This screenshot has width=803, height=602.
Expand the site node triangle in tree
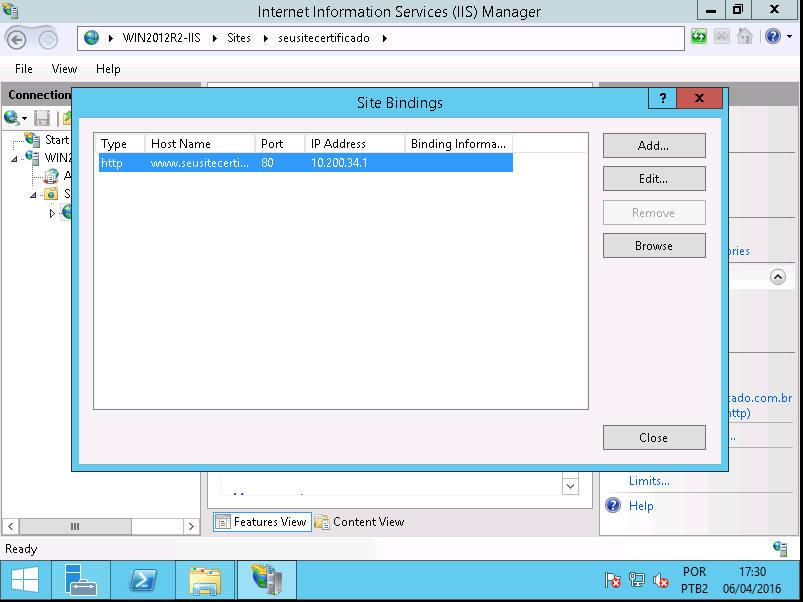click(x=52, y=213)
